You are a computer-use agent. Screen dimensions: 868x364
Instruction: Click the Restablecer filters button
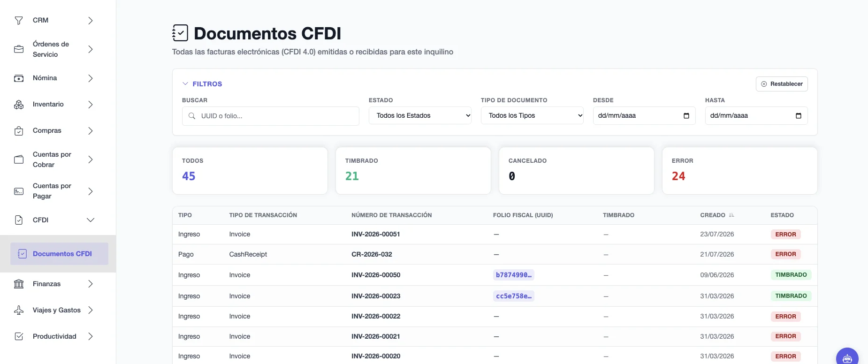(x=782, y=84)
